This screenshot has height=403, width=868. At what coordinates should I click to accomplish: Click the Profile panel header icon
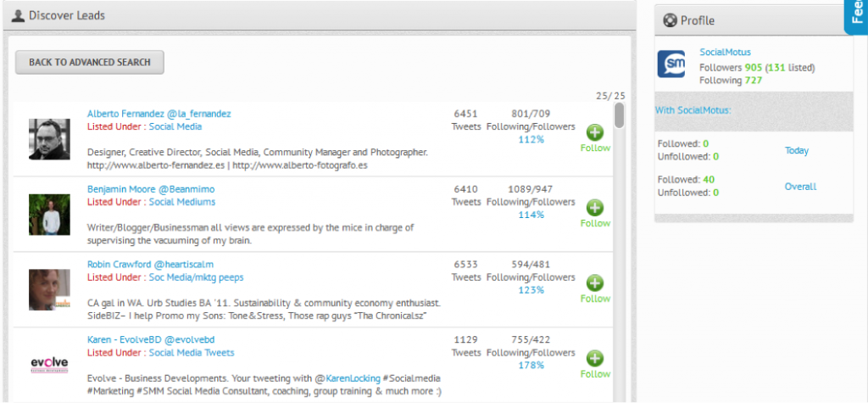tap(670, 20)
